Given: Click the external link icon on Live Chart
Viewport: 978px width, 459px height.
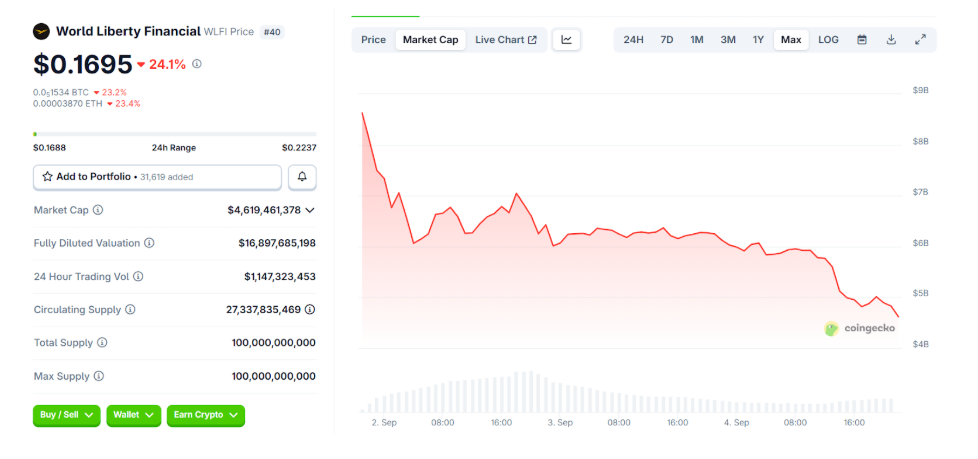Looking at the screenshot, I should pyautogui.click(x=532, y=40).
